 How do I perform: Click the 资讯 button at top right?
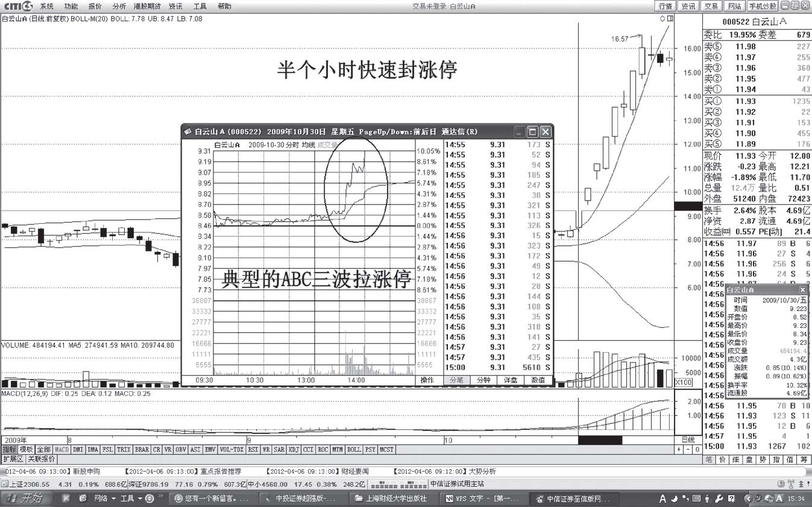pyautogui.click(x=688, y=6)
